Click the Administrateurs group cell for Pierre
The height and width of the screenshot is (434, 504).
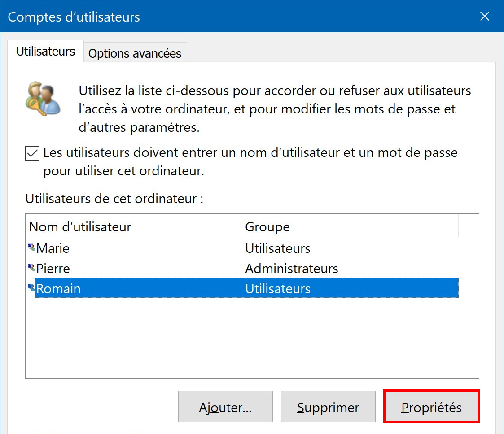(x=292, y=269)
